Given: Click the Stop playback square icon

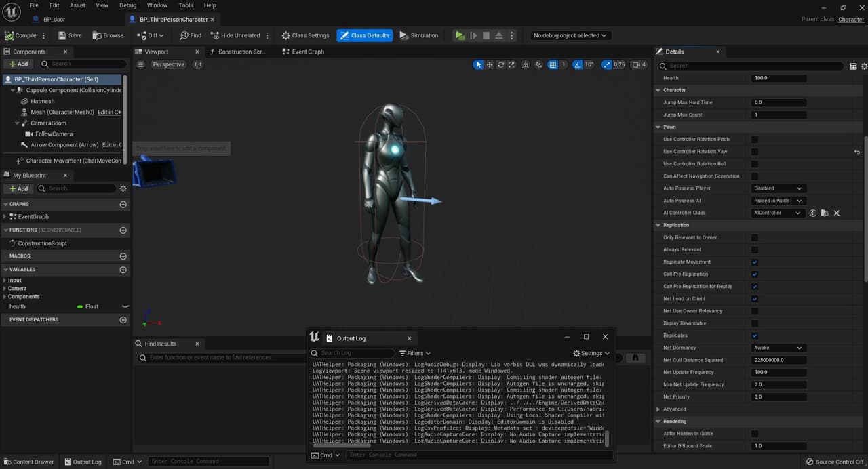Looking at the screenshot, I should coord(486,35).
